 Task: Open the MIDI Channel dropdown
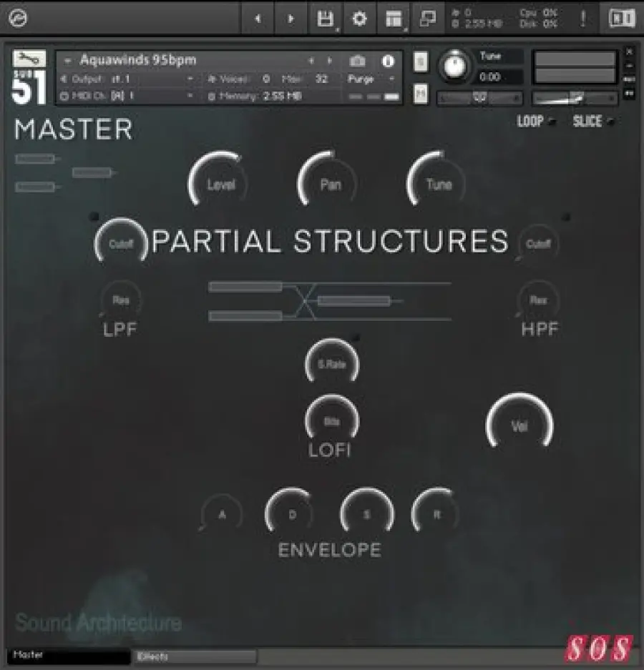pyautogui.click(x=129, y=94)
